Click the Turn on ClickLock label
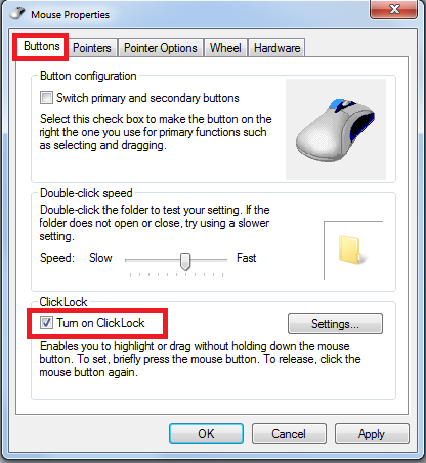Viewport: 426px width, 463px height. click(x=100, y=323)
